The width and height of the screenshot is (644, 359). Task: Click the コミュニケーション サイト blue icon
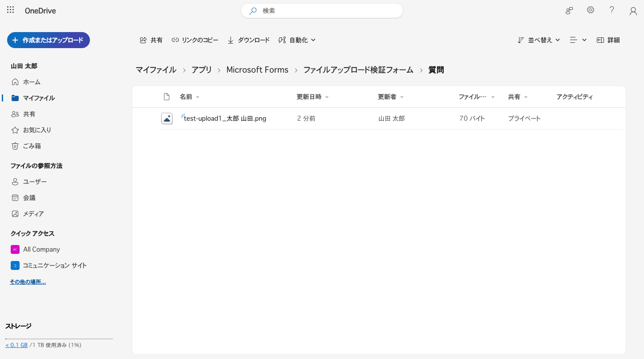15,265
